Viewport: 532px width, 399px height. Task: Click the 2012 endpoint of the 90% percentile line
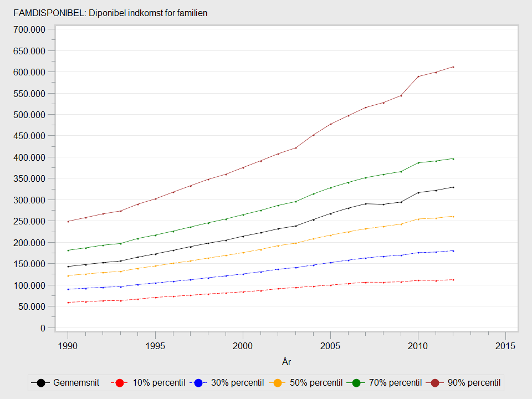pyautogui.click(x=453, y=67)
